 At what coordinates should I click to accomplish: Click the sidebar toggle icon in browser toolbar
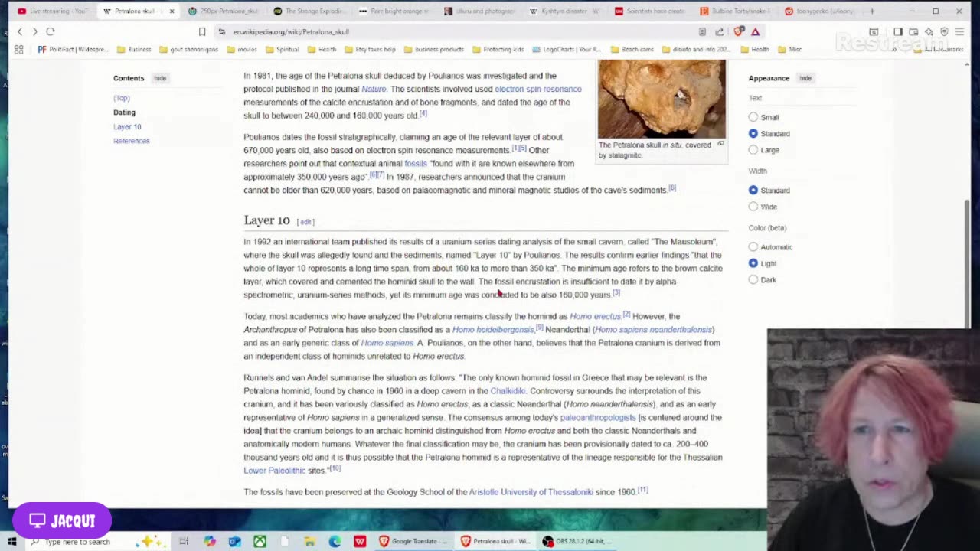click(898, 31)
